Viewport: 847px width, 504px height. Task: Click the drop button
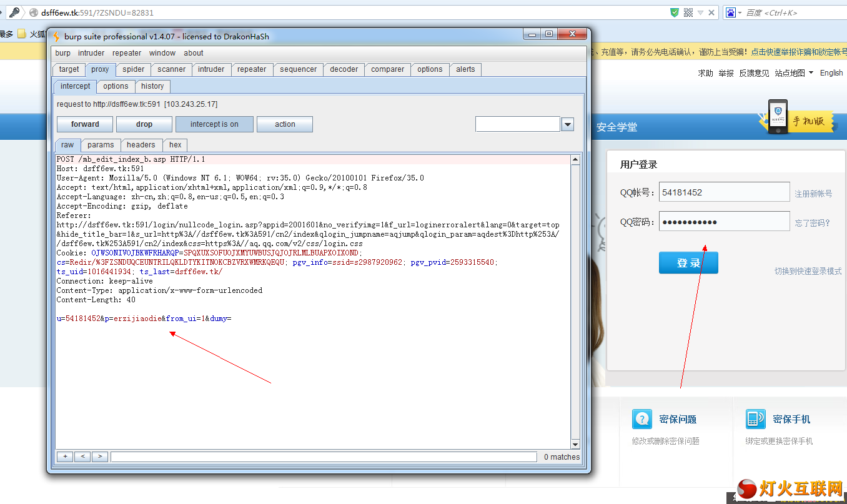point(144,124)
